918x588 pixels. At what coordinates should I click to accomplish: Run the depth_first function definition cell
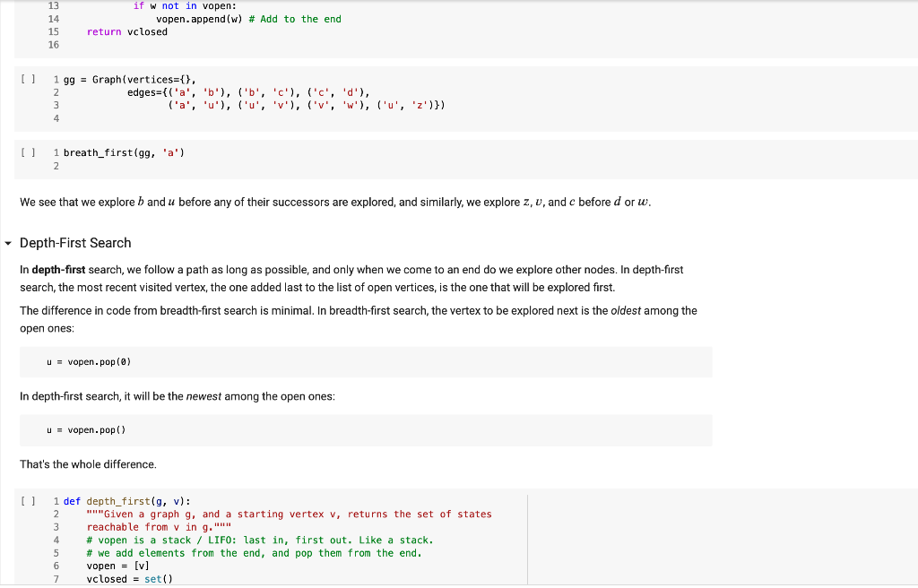tap(27, 501)
